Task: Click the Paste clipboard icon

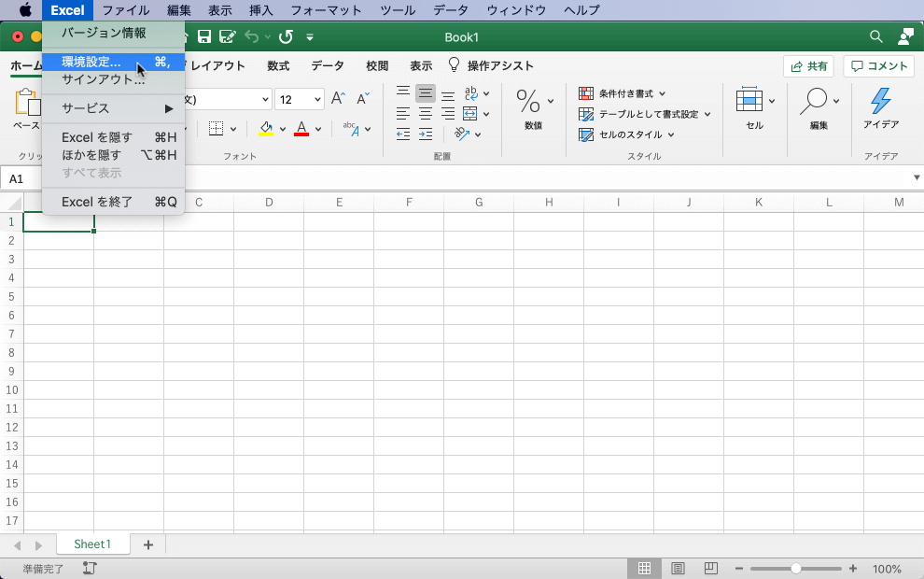Action: pos(27,102)
